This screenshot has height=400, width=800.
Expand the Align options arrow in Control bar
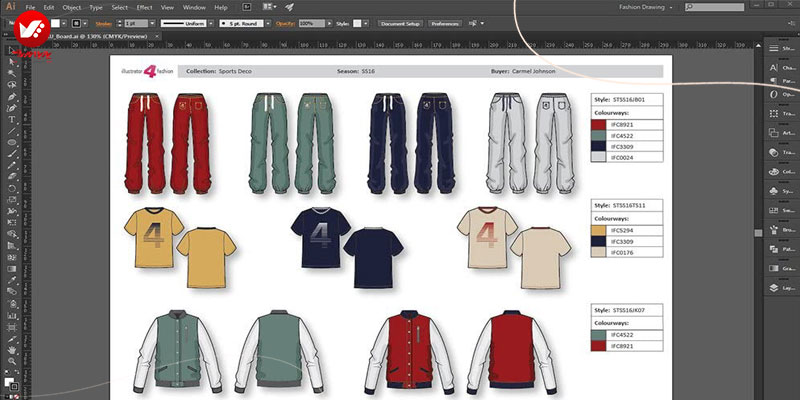coord(482,23)
